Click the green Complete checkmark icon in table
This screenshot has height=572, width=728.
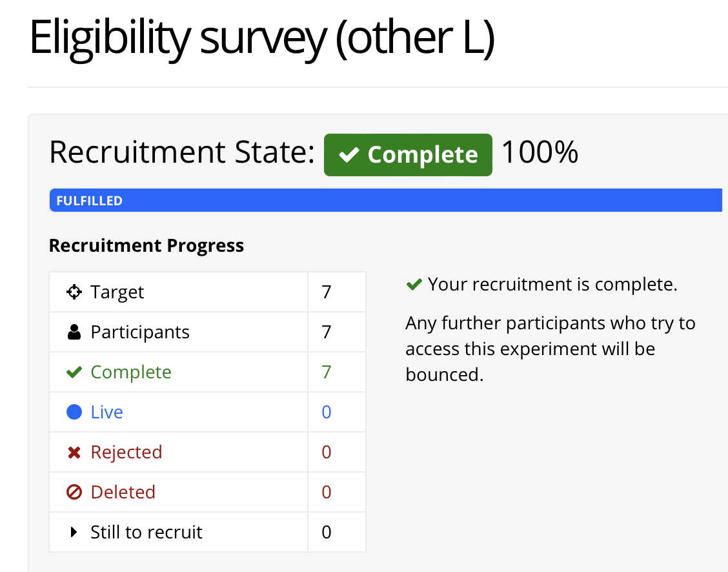tap(74, 373)
